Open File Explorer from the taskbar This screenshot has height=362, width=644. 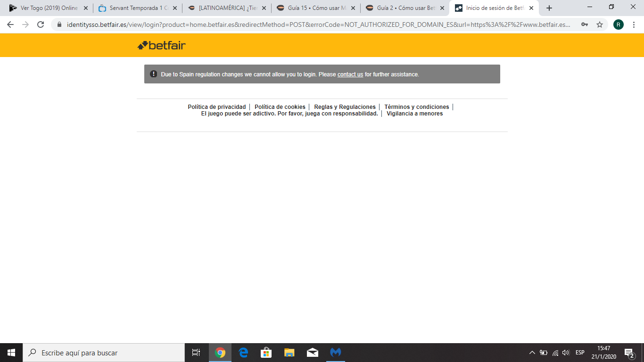(x=289, y=353)
